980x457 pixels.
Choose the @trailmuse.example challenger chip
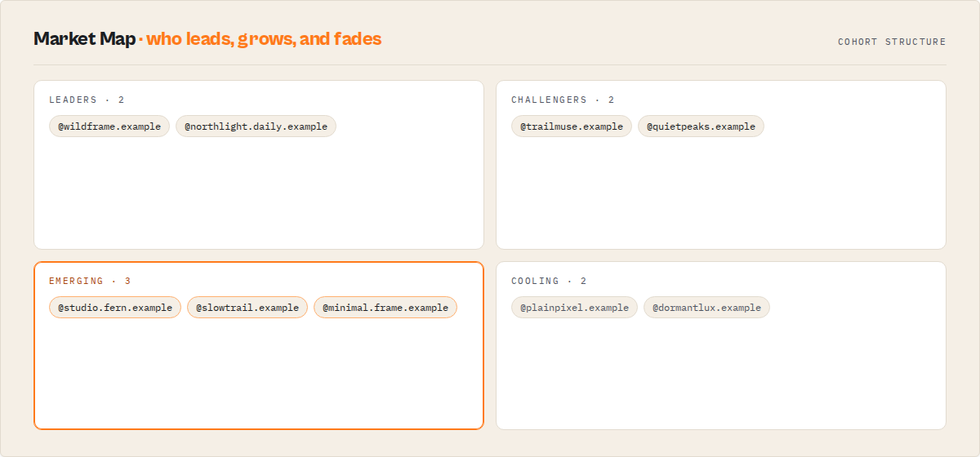(572, 126)
